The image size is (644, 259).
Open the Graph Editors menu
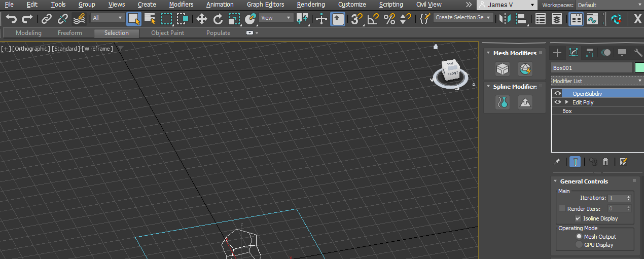click(265, 5)
